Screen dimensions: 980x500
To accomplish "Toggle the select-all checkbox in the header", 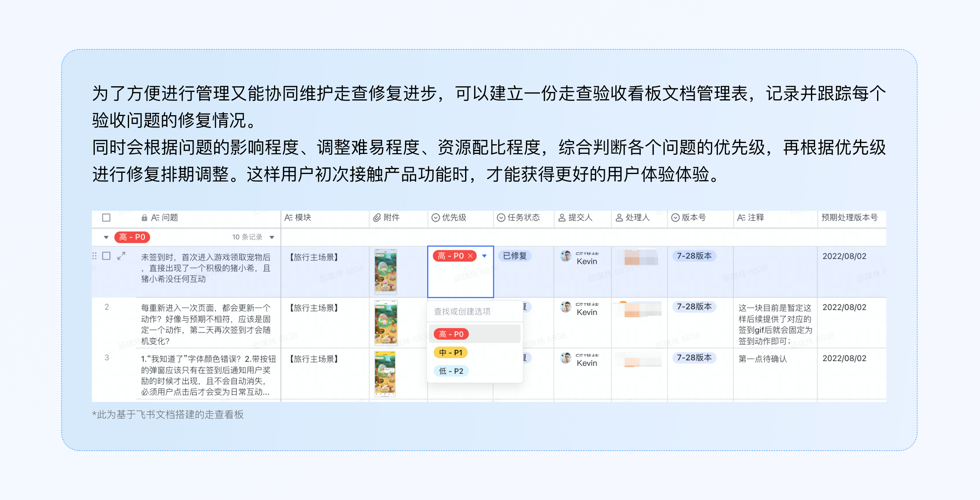I will click(106, 218).
